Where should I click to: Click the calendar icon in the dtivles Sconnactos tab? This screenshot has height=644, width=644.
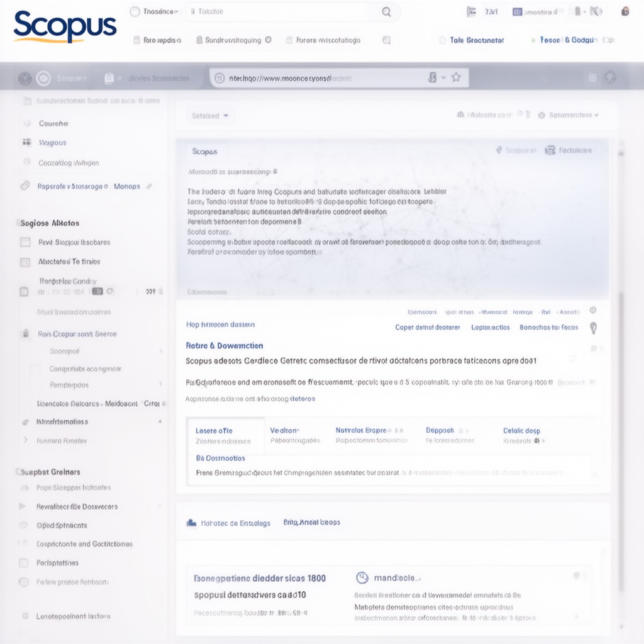coord(109,78)
